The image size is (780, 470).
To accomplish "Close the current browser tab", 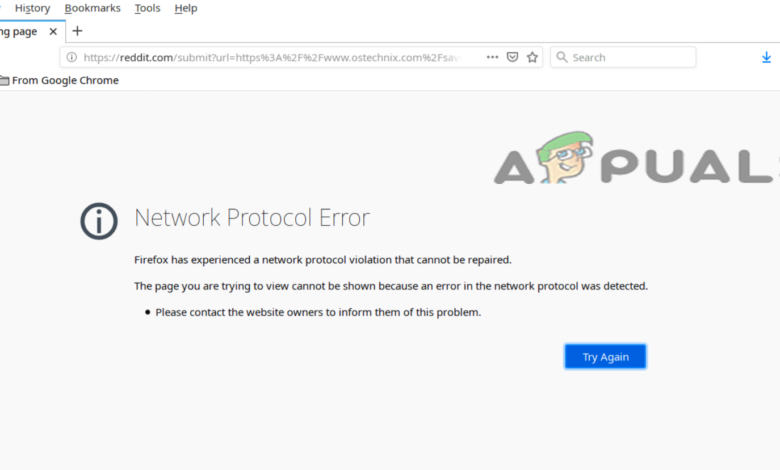I will point(54,31).
